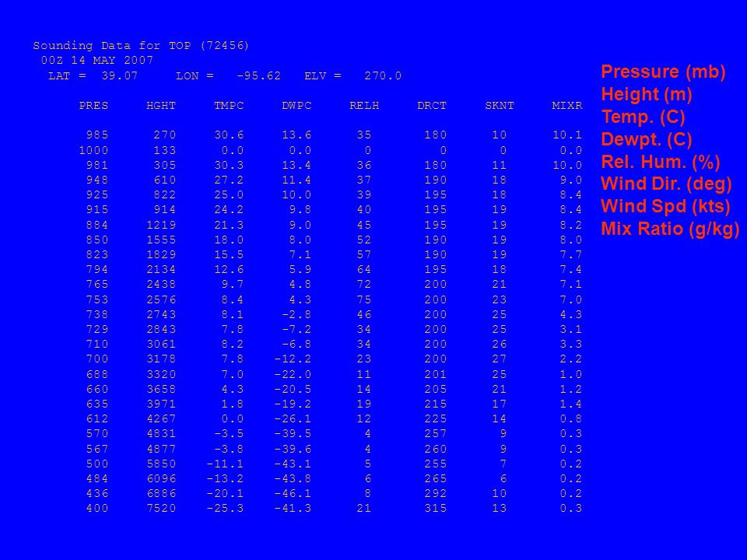The image size is (747, 560).
Task: Click height value 4877
Action: [161, 449]
